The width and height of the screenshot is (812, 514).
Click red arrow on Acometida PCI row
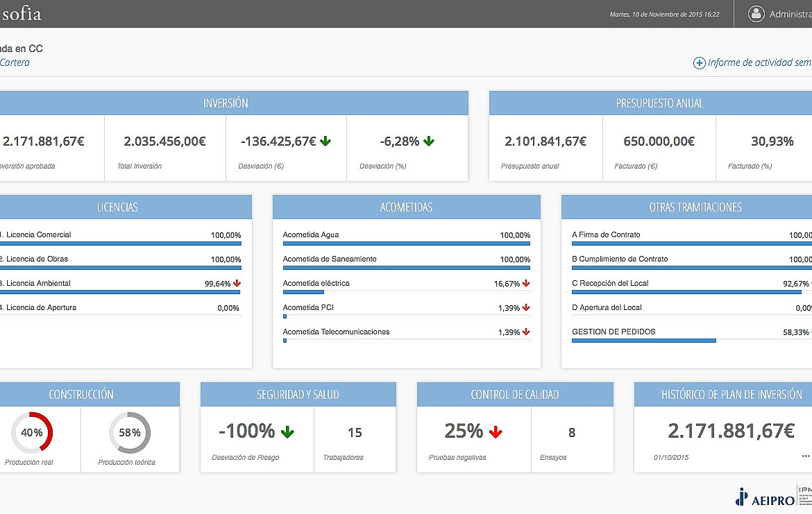point(526,307)
